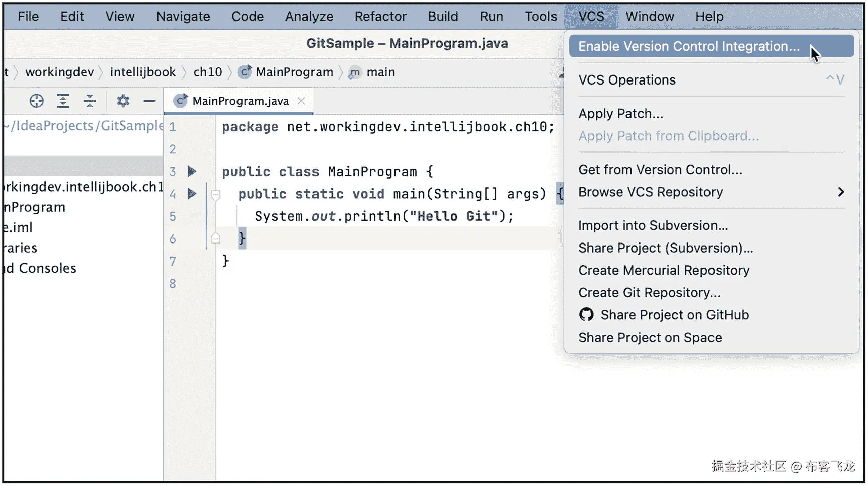Select the MainProgram.java editor tab
Screen dimensions: 868x486
pyautogui.click(x=241, y=101)
